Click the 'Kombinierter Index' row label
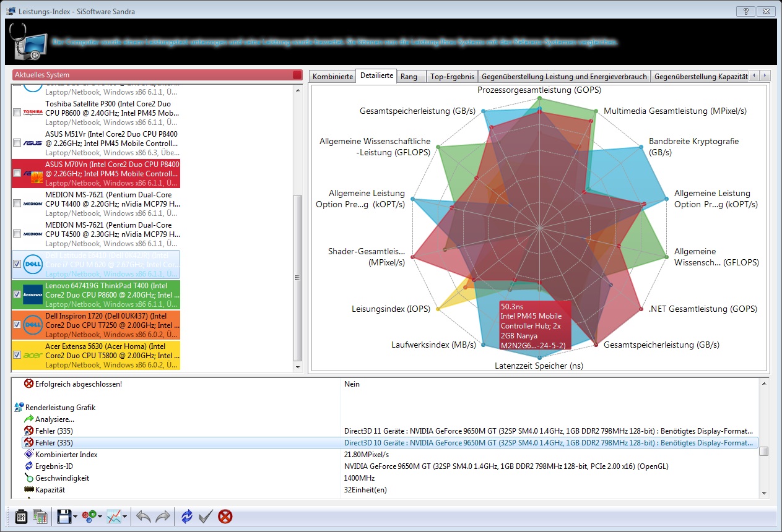782x532 pixels. click(66, 454)
